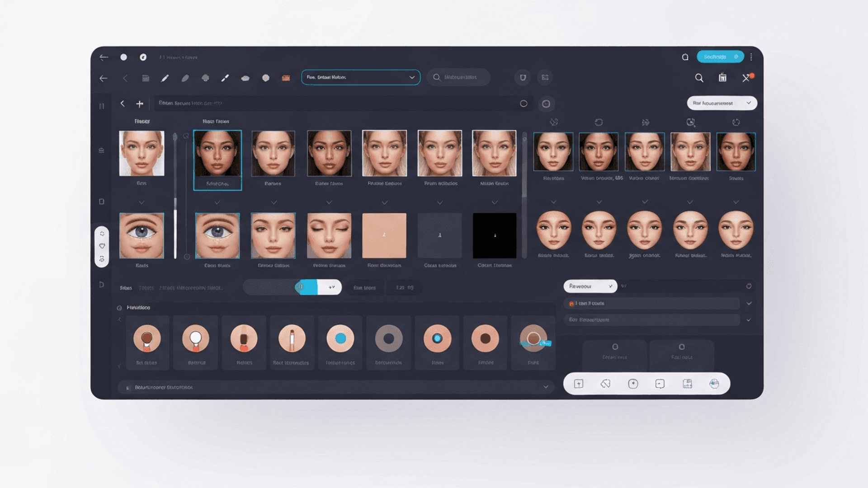Click vertical scrollbar between the two face grids
This screenshot has height=488, width=868.
tap(524, 195)
